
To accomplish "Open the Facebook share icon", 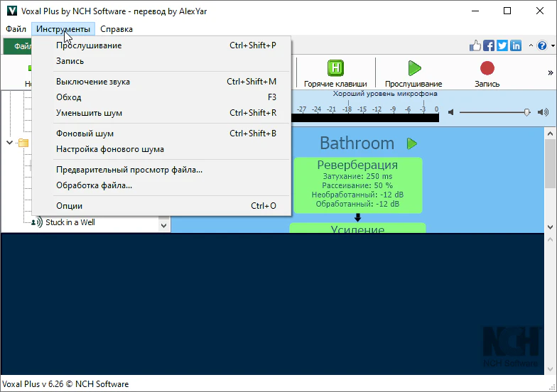I will 489,45.
